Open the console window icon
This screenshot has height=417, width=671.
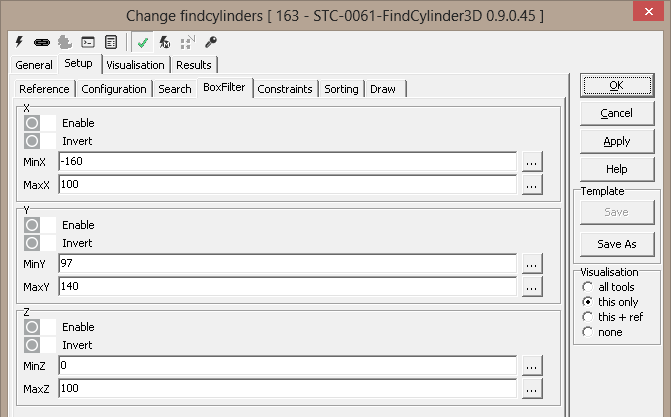[88, 42]
